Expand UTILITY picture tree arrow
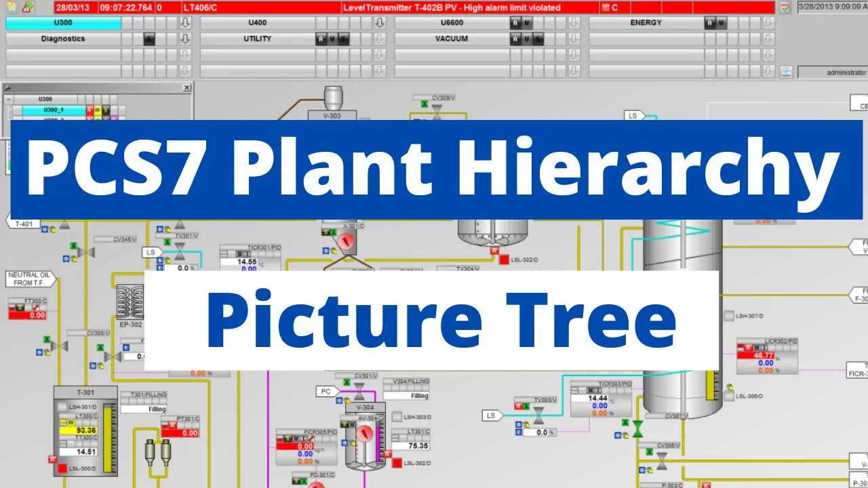868x488 pixels. [x=380, y=39]
